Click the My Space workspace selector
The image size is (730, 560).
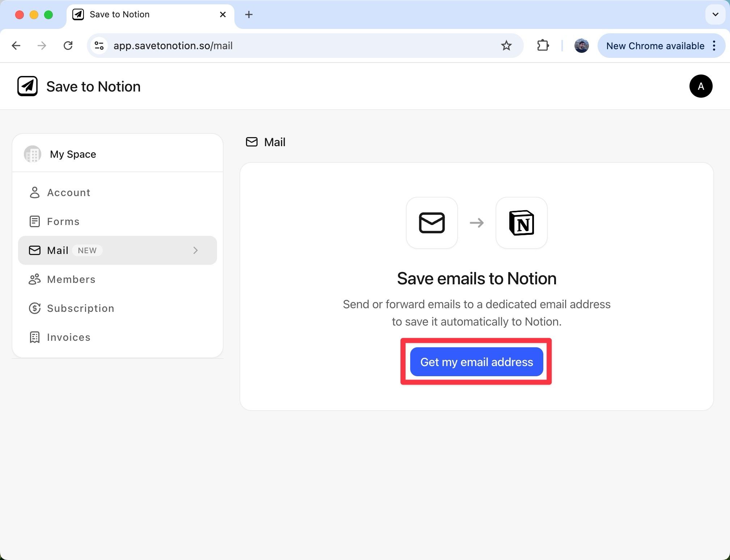point(73,154)
